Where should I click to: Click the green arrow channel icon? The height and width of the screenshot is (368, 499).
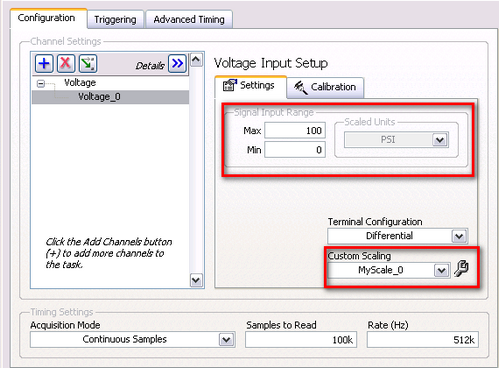(88, 63)
